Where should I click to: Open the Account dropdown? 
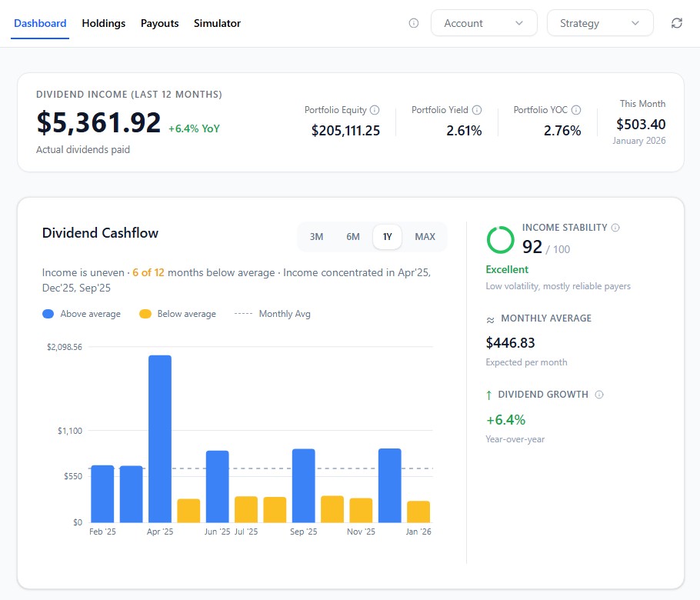[x=484, y=23]
